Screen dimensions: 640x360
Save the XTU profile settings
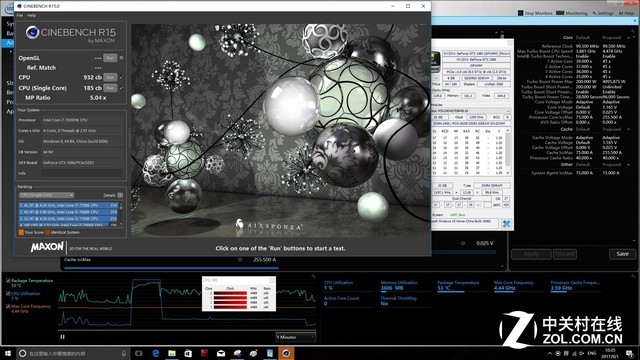point(622,254)
